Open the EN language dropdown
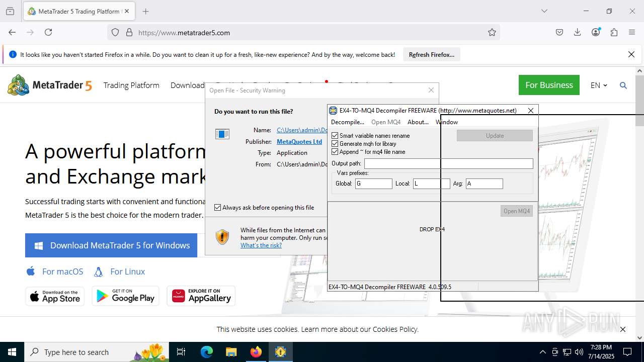 tap(599, 85)
